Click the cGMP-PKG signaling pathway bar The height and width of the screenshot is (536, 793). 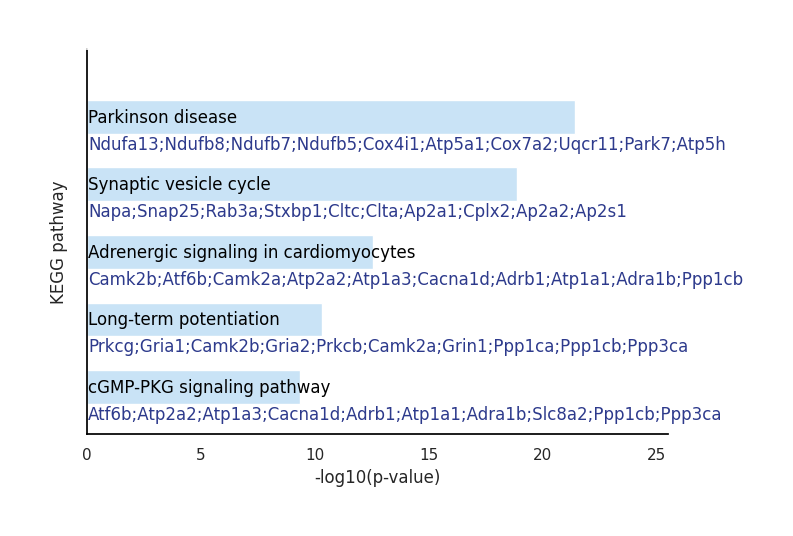[194, 387]
